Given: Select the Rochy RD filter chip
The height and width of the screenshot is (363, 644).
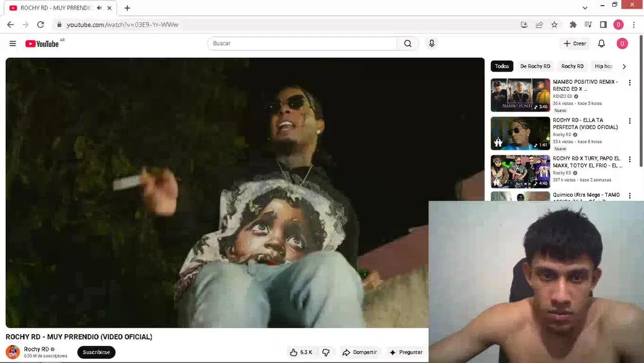Looking at the screenshot, I should tap(572, 66).
